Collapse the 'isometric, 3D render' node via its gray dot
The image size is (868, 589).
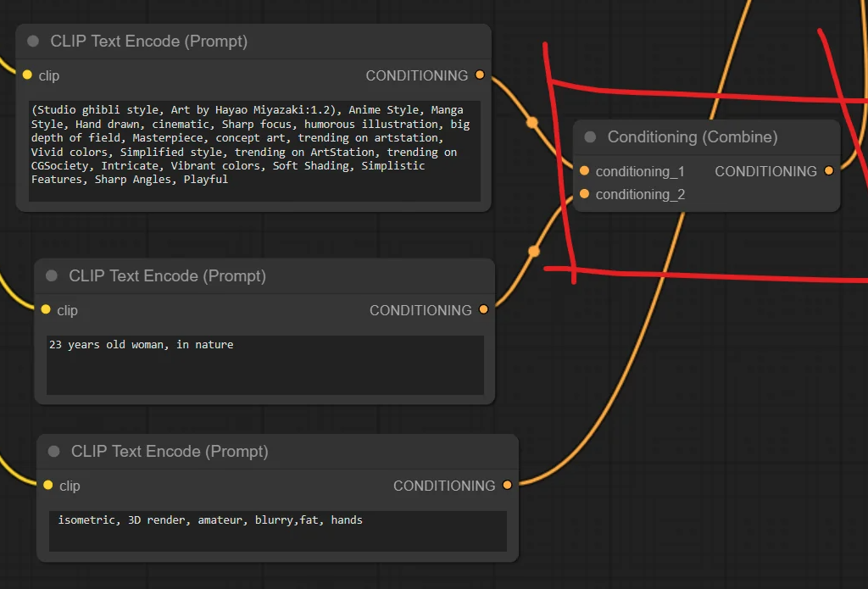click(53, 451)
